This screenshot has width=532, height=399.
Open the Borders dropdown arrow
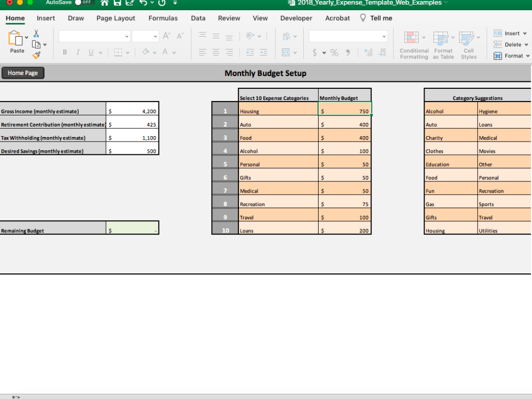(128, 52)
